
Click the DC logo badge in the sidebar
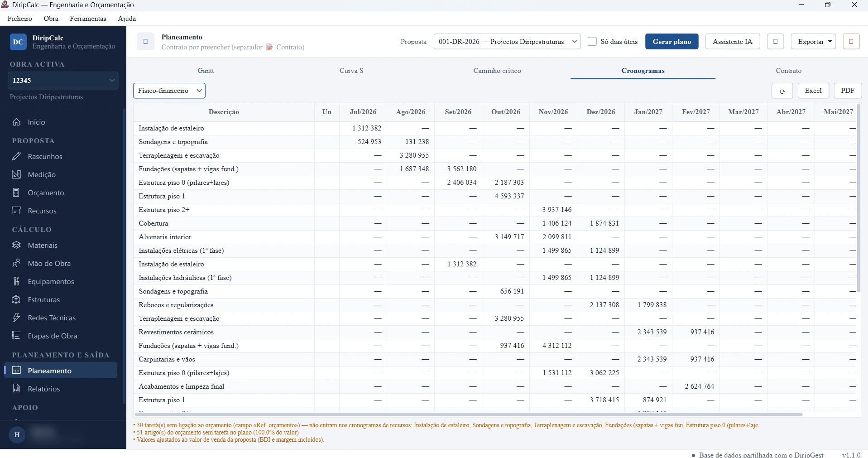(18, 42)
